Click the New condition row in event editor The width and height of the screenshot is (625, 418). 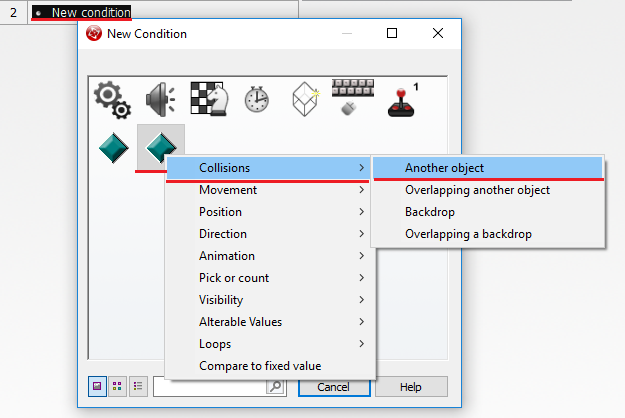coord(82,12)
